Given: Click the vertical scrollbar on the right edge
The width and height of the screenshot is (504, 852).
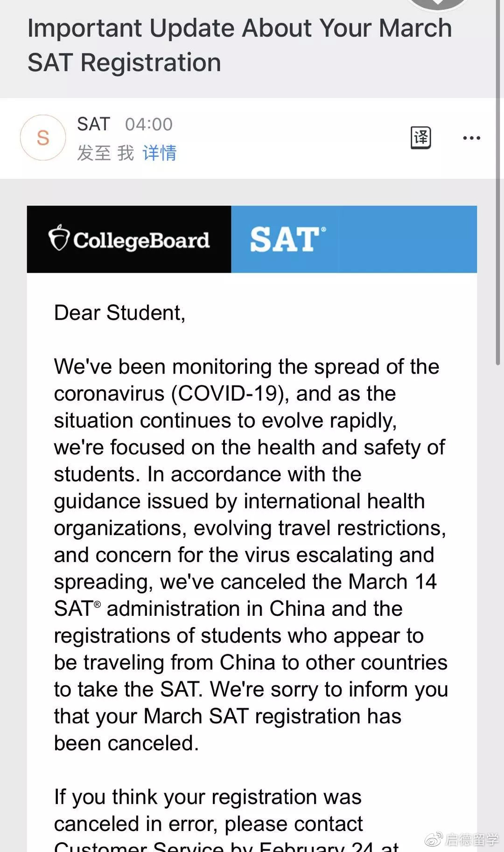Looking at the screenshot, I should click(x=498, y=187).
